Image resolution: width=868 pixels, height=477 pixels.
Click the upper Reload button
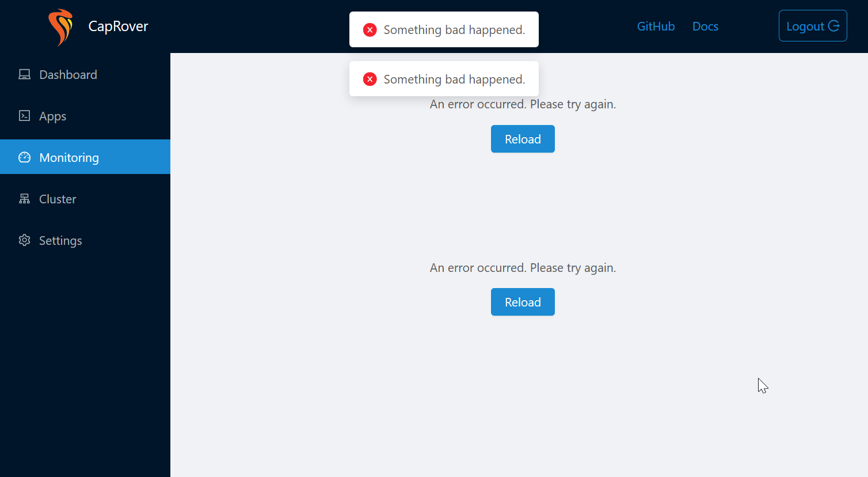(x=522, y=139)
